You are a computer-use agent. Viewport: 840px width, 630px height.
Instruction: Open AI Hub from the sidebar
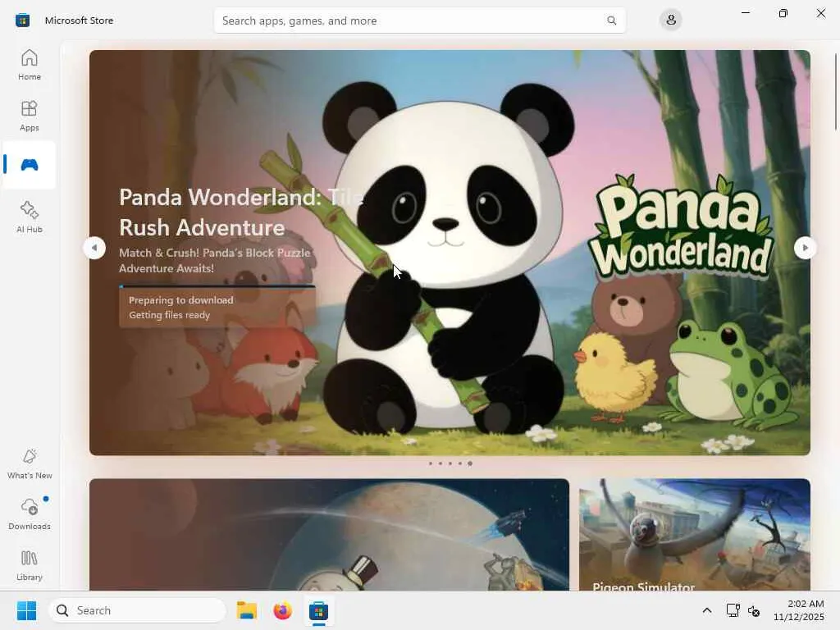click(29, 217)
